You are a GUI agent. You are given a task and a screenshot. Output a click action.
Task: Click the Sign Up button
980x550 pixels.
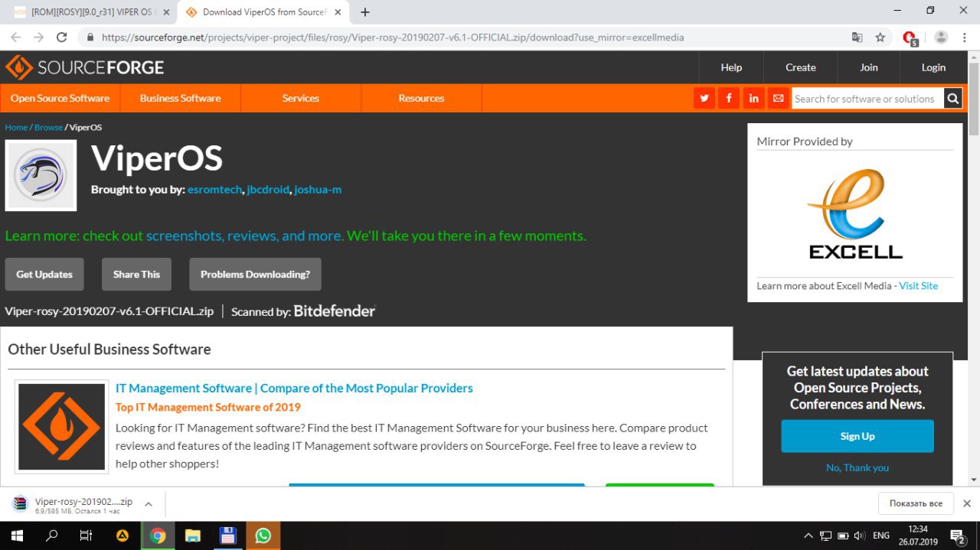pos(857,436)
